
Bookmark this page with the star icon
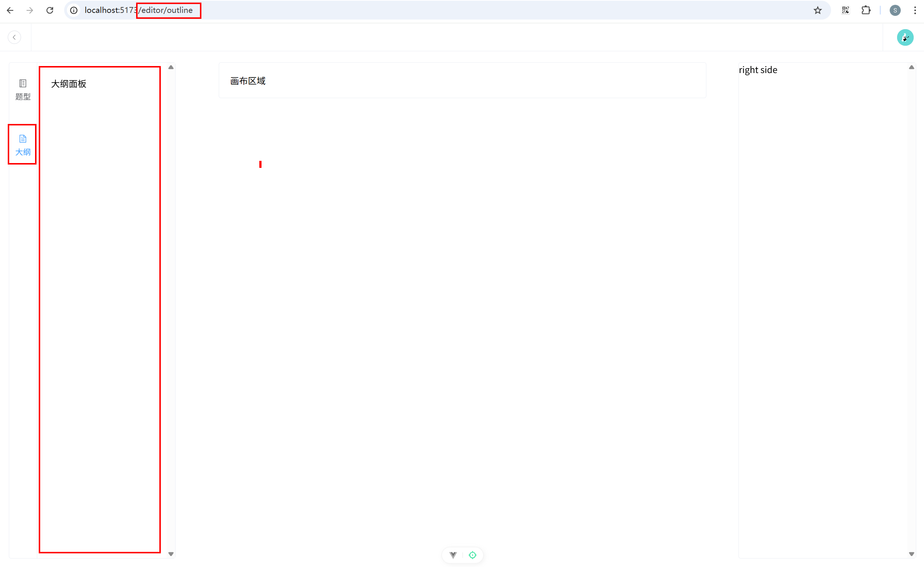coord(817,10)
